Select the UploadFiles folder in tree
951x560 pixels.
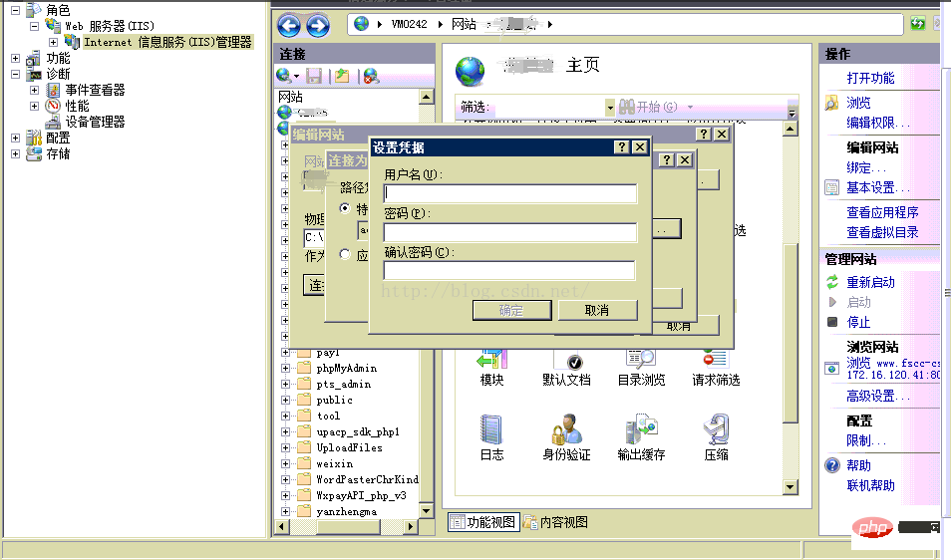349,447
